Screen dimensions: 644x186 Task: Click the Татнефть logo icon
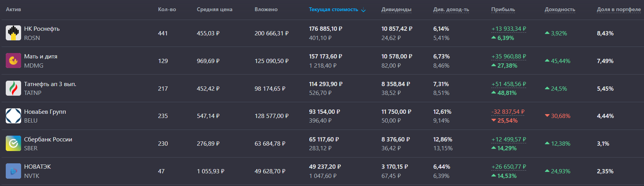pos(13,88)
